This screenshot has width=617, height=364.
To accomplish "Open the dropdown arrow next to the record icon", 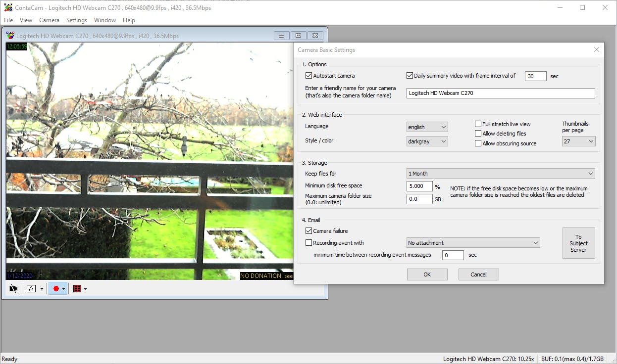I will tap(64, 289).
